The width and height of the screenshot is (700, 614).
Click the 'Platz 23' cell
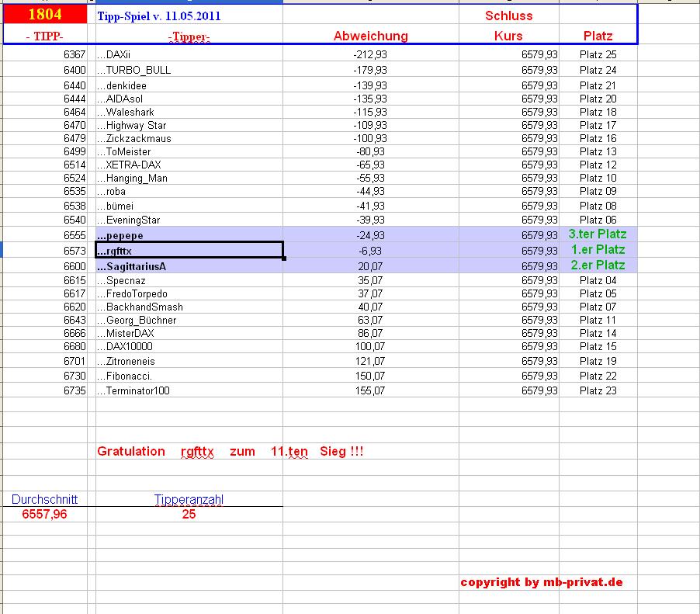tap(598, 390)
